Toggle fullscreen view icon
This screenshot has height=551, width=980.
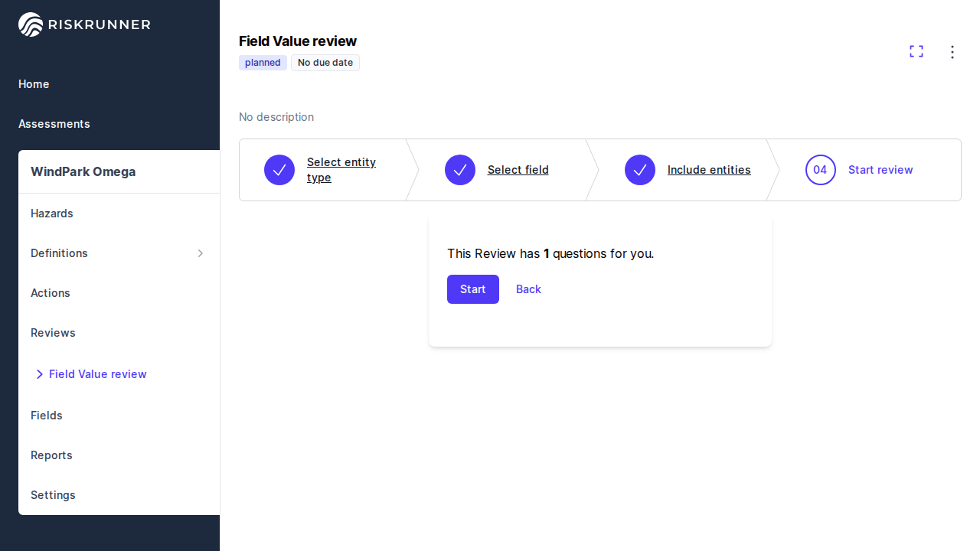(916, 51)
